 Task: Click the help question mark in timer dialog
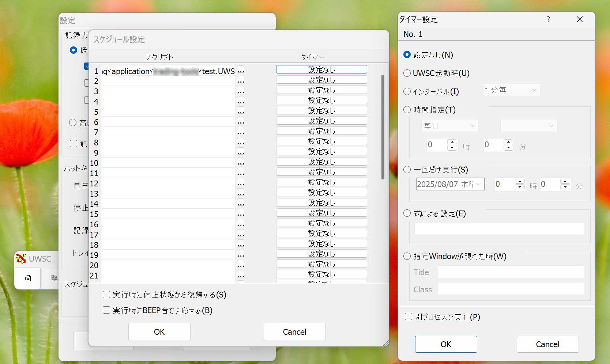point(548,19)
